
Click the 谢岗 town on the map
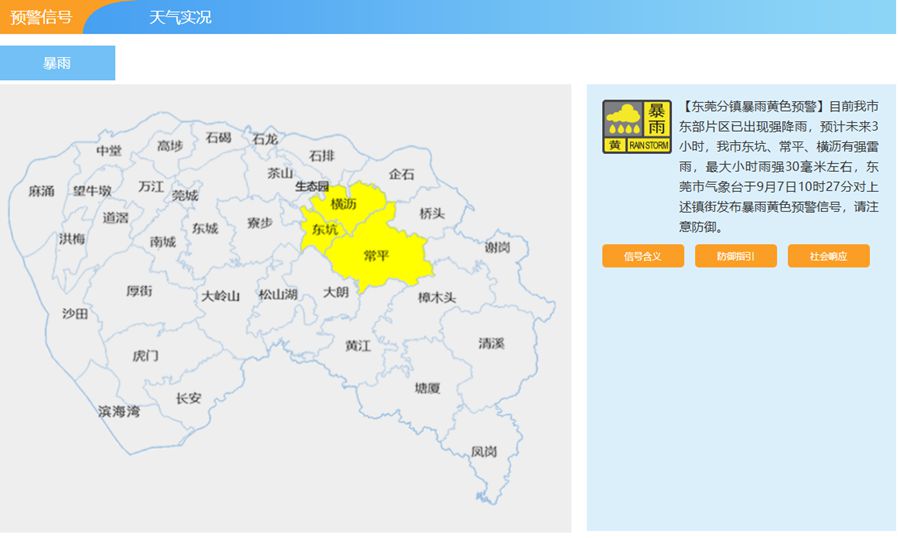tap(497, 247)
